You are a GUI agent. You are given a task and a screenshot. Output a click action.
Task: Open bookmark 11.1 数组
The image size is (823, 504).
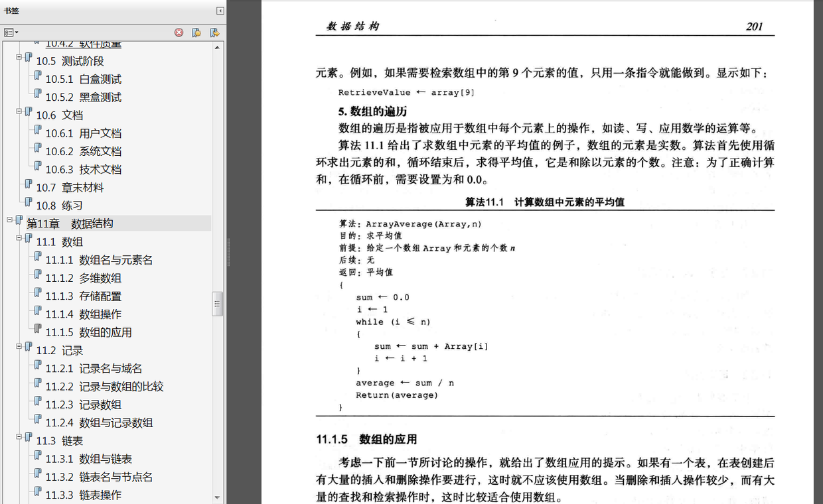click(x=59, y=241)
